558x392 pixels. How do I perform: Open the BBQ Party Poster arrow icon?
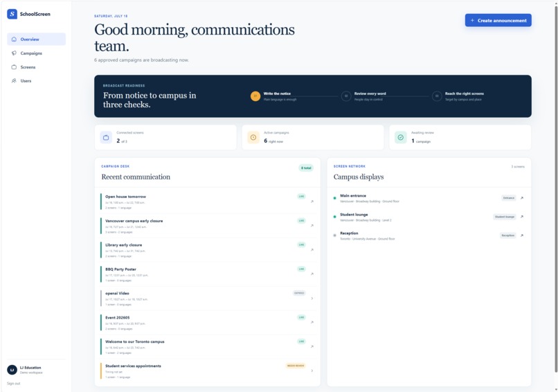(x=312, y=274)
